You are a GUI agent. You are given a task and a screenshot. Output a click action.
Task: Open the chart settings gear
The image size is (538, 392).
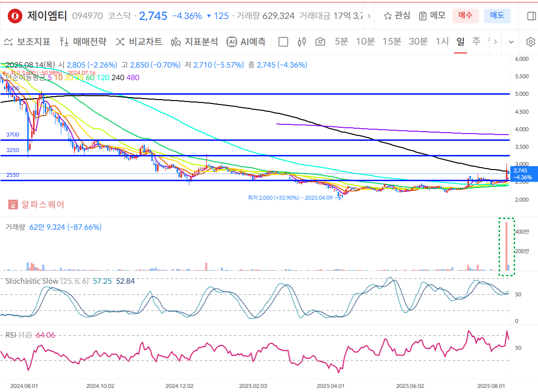click(530, 42)
